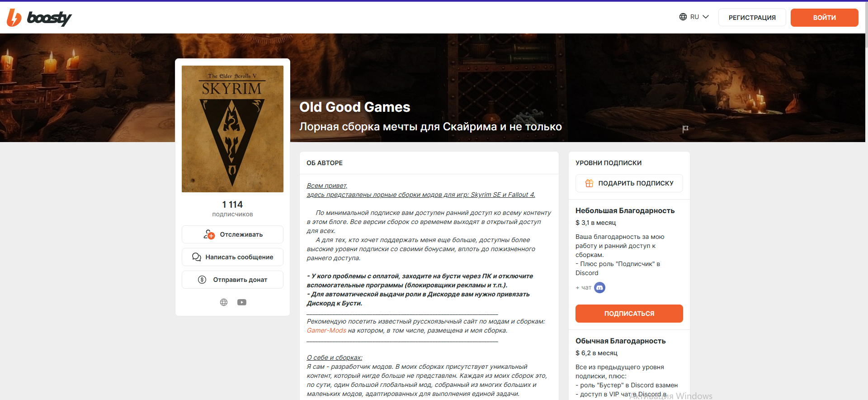The image size is (868, 400).
Task: Click the Отслеживать follow button
Action: click(x=232, y=234)
